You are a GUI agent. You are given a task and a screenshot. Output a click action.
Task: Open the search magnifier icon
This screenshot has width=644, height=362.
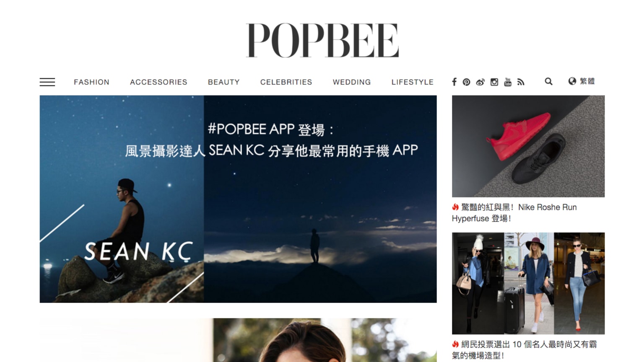click(x=548, y=82)
